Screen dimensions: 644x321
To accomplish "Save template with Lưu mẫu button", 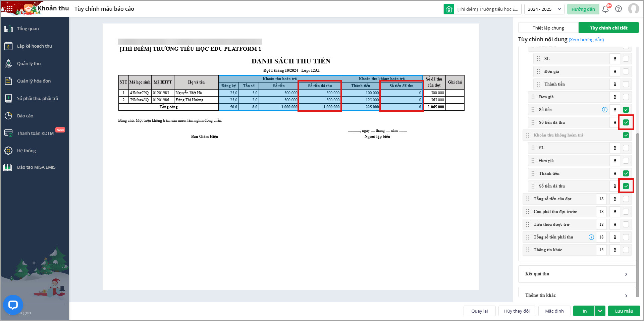I will [624, 311].
